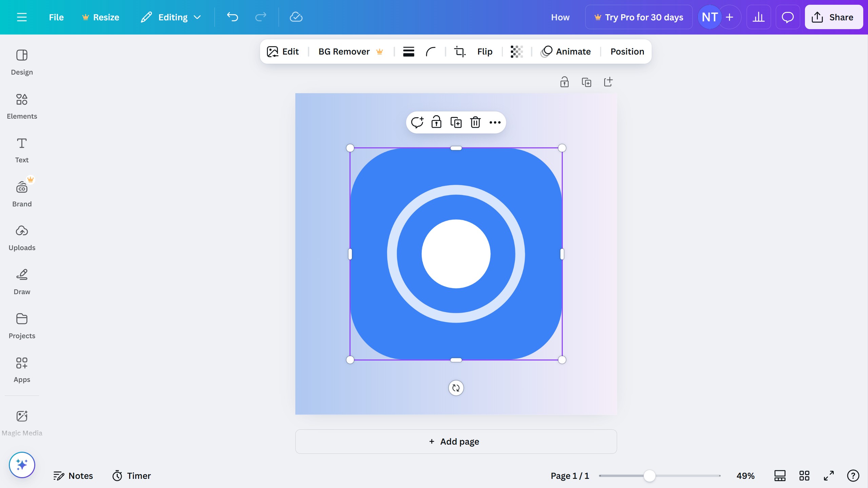Open the Crop tool
The height and width of the screenshot is (488, 868).
coord(460,52)
